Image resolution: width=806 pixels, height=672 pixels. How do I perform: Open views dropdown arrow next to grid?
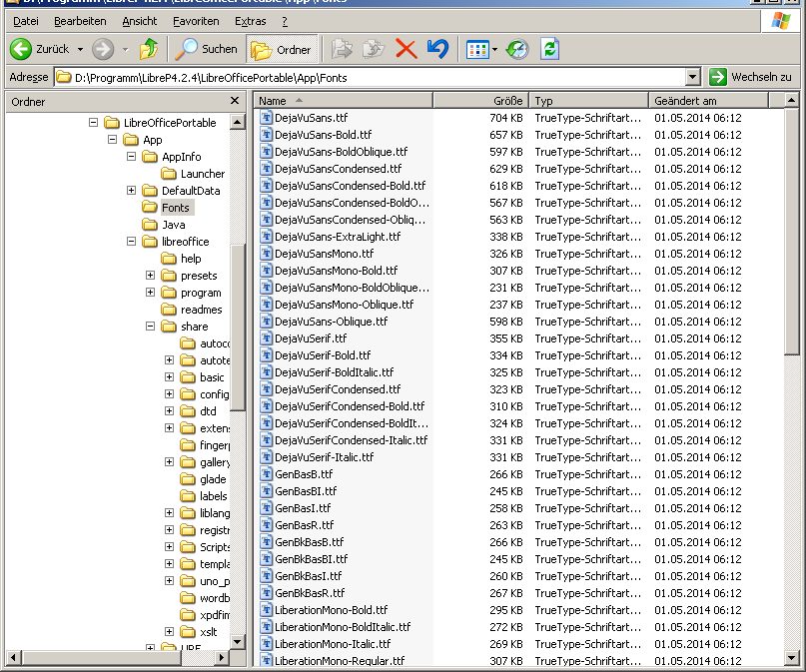[x=494, y=50]
